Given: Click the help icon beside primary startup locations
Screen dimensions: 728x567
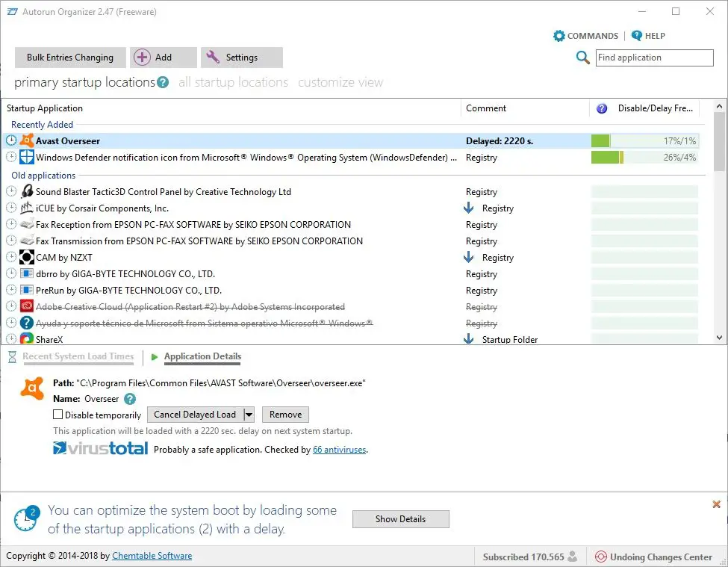Looking at the screenshot, I should tap(163, 83).
